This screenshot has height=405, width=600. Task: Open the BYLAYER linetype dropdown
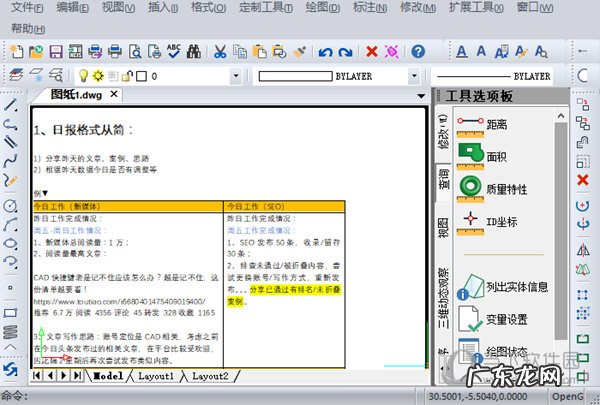click(493, 76)
